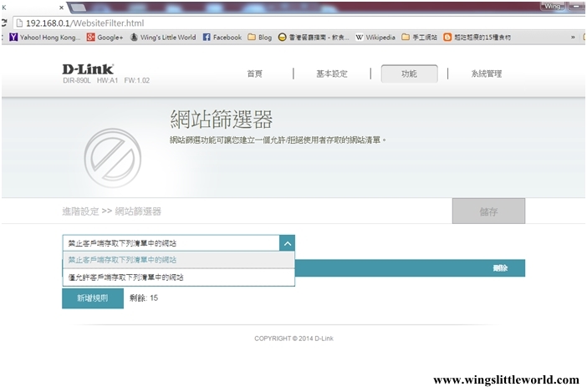Open the Google+ bookmark

(x=105, y=38)
